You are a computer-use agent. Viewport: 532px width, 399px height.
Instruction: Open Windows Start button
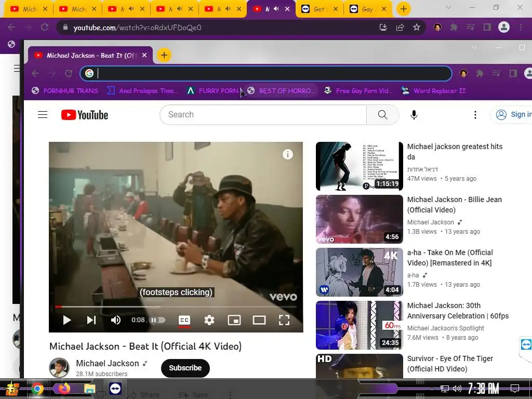pyautogui.click(x=11, y=389)
